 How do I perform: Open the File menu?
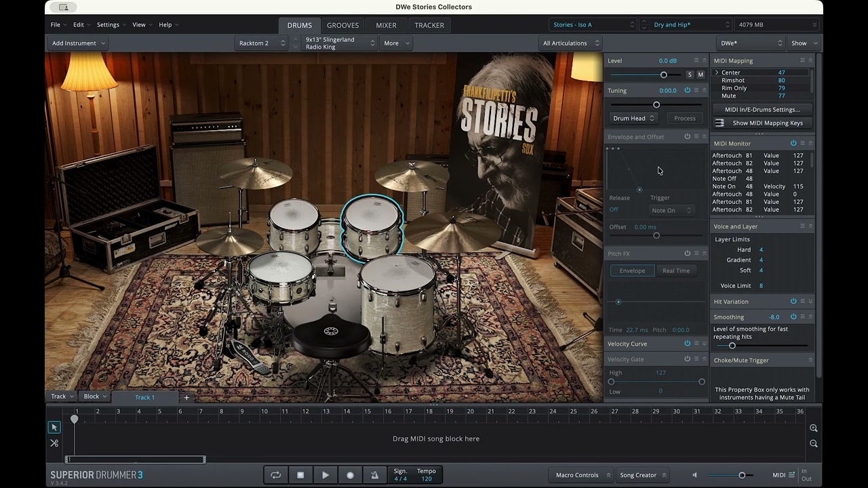coord(58,24)
